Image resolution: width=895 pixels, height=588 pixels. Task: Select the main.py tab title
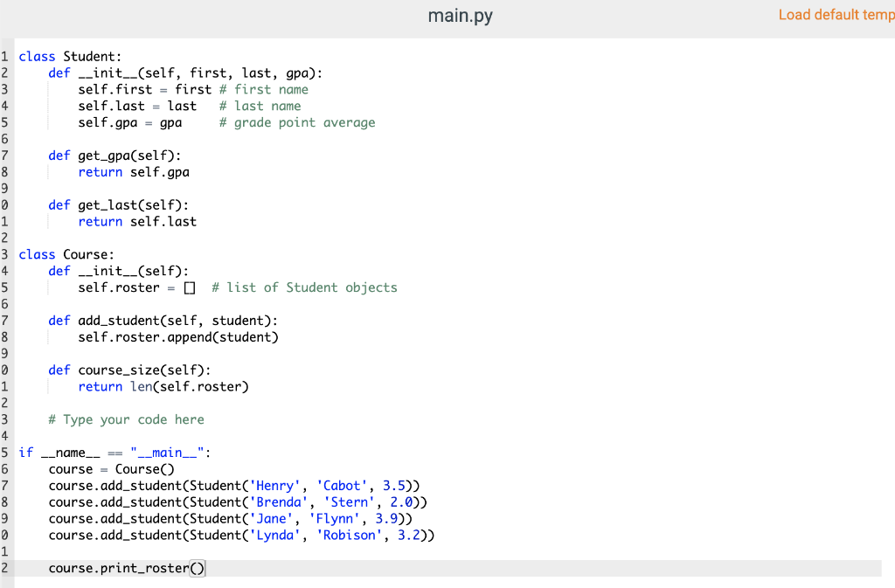[460, 15]
